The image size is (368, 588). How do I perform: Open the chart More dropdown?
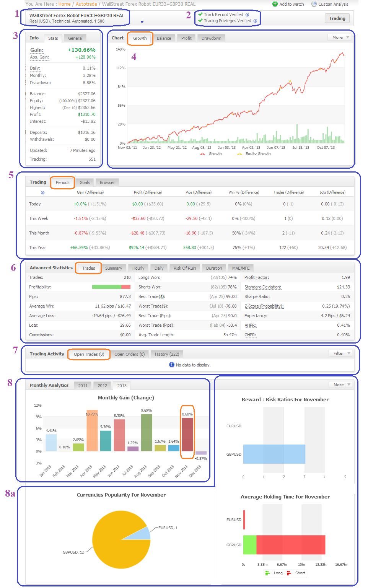click(339, 37)
